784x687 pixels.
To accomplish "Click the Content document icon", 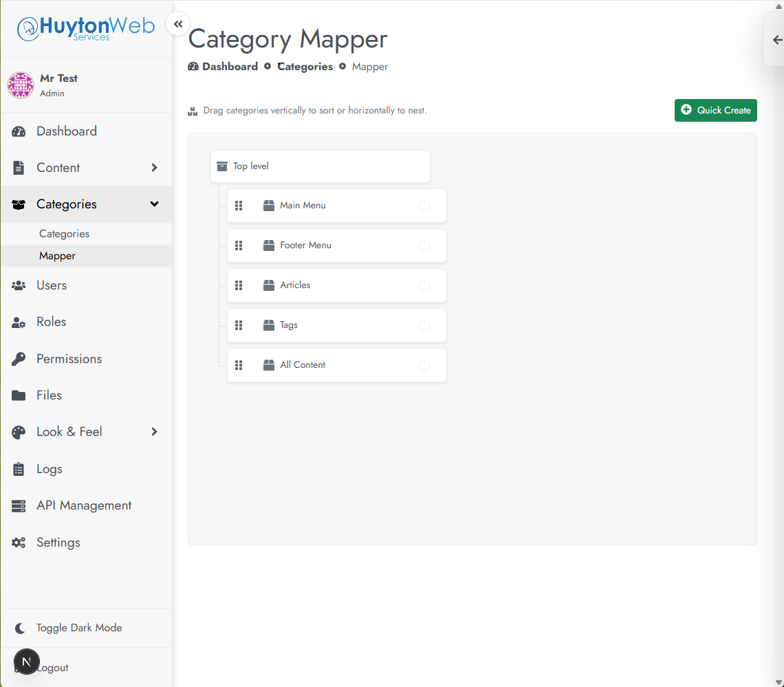I will pos(19,168).
